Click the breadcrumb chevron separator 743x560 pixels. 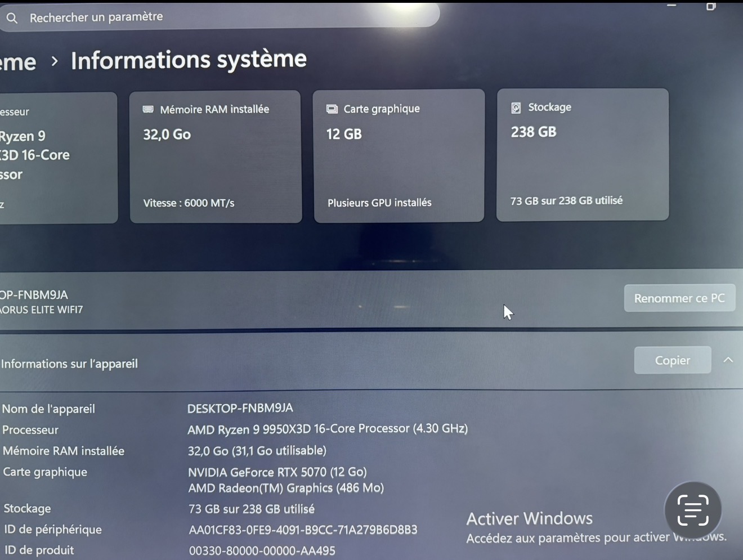pos(54,61)
